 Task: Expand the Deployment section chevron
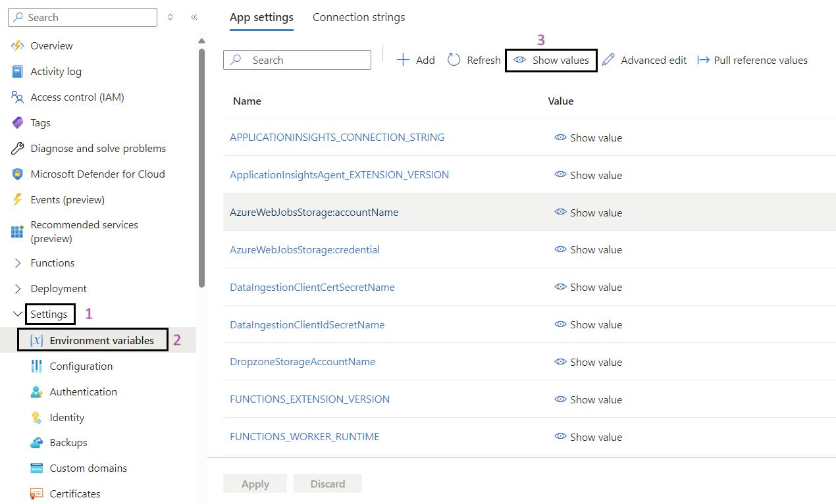tap(18, 289)
